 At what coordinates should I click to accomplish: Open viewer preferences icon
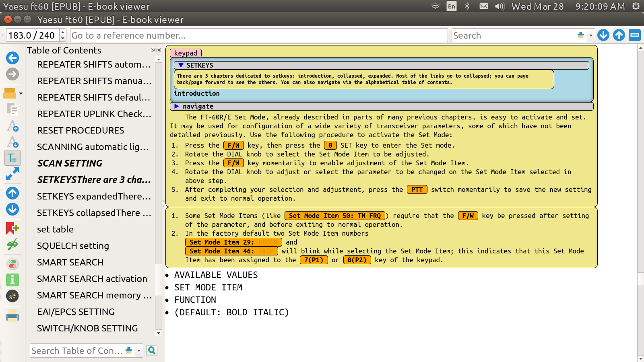[x=12, y=296]
